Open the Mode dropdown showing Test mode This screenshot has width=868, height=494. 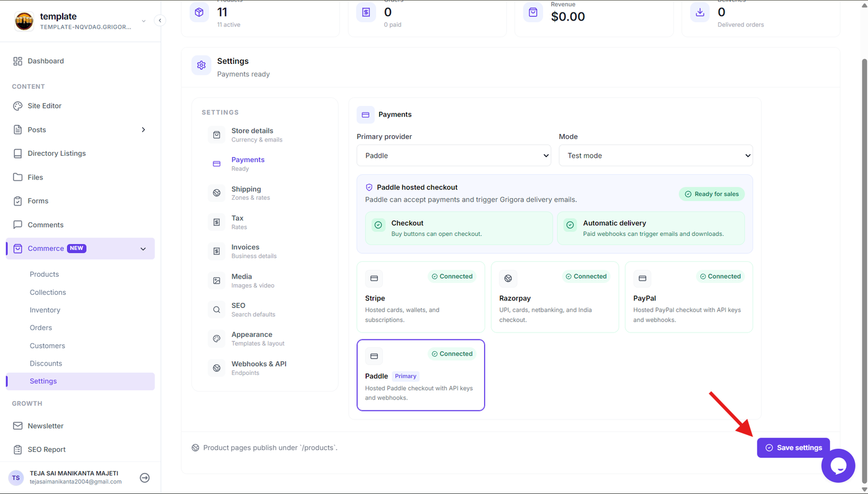tap(656, 156)
